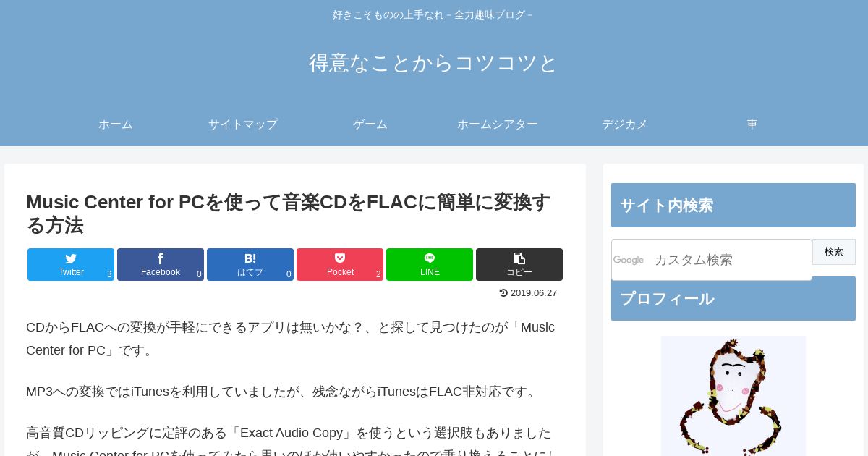868x456 pixels.
Task: Click the first paragraph starting CDからFLAC
Action: (x=291, y=339)
